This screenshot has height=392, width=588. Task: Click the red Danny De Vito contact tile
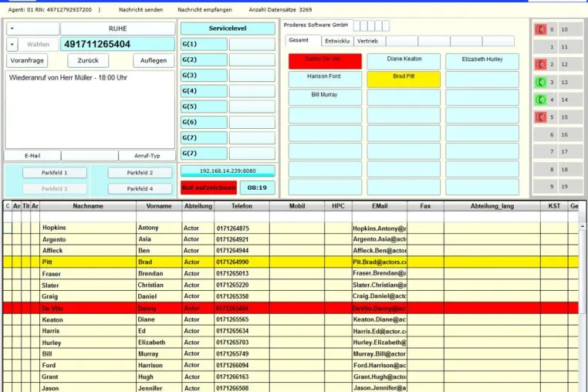coord(325,61)
